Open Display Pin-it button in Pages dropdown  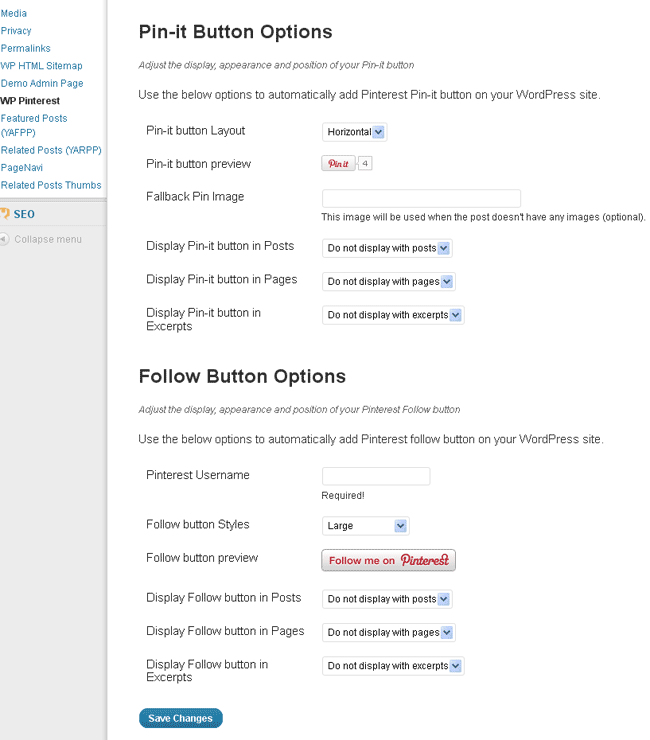(x=388, y=282)
